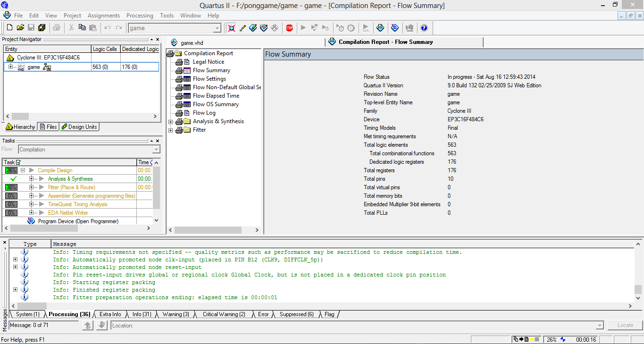644x344 pixels.
Task: Toggle the Task column checkbox in the header
Action: tap(18, 162)
